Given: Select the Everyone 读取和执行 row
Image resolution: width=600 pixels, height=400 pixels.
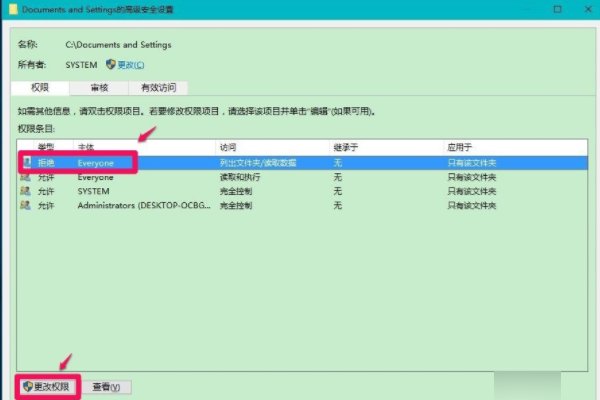Looking at the screenshot, I should point(302,177).
